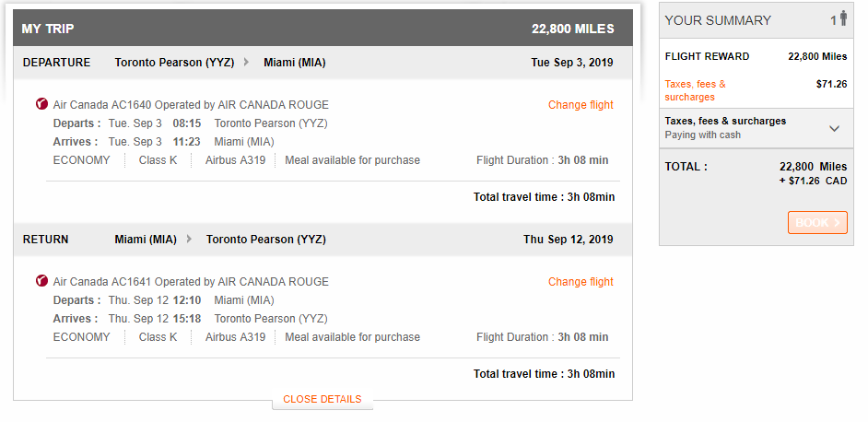Click the passenger icon in Your Summary

coord(842,19)
